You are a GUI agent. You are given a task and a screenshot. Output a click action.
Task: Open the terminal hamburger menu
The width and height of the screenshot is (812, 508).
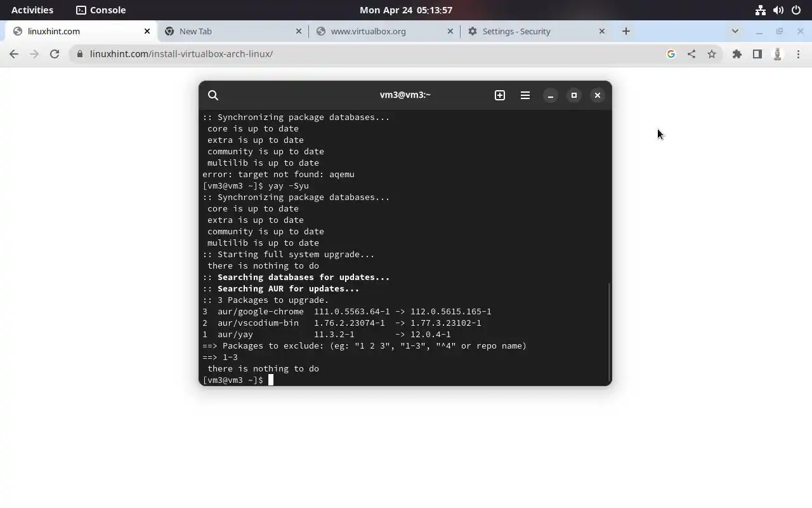(x=525, y=95)
